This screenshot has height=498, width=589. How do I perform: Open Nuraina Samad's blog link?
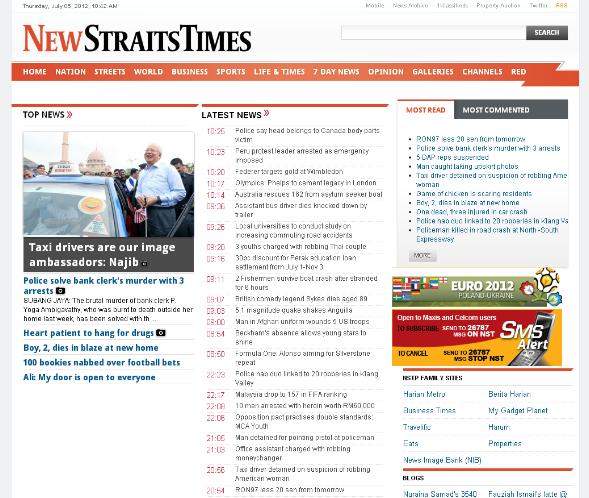[x=440, y=493]
